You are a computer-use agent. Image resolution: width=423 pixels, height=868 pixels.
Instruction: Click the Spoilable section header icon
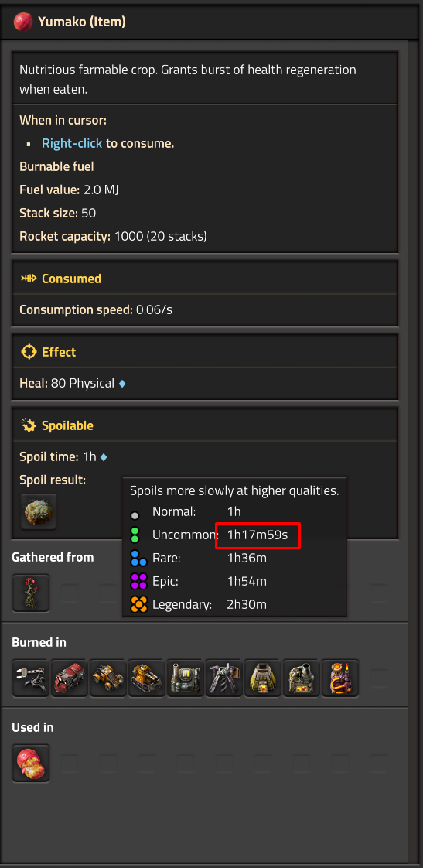[x=29, y=425]
